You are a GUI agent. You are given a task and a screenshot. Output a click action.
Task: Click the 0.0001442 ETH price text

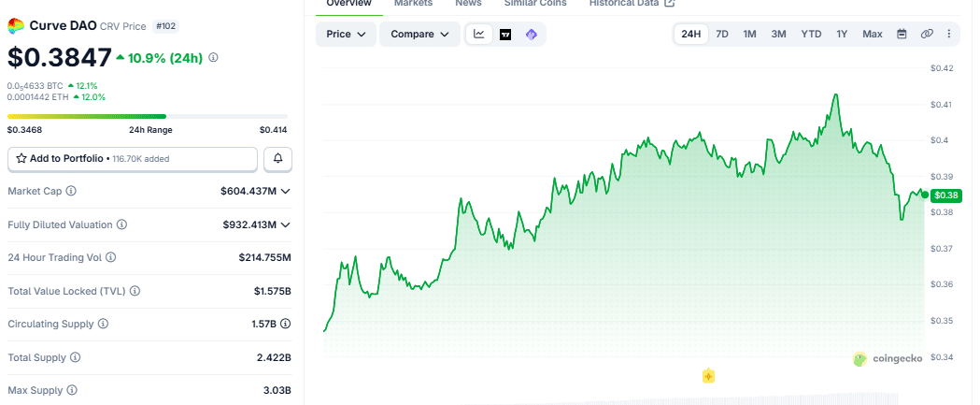tap(38, 97)
